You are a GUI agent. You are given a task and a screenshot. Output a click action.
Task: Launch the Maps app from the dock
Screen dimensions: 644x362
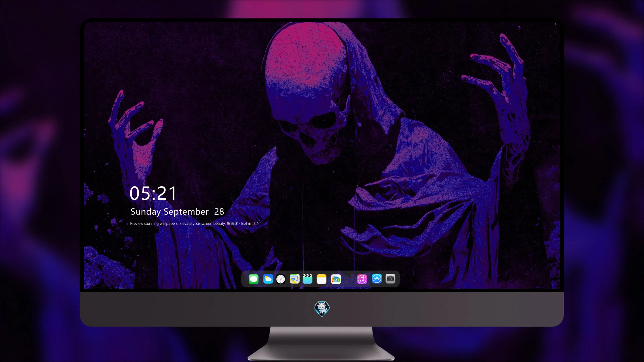pyautogui.click(x=294, y=279)
